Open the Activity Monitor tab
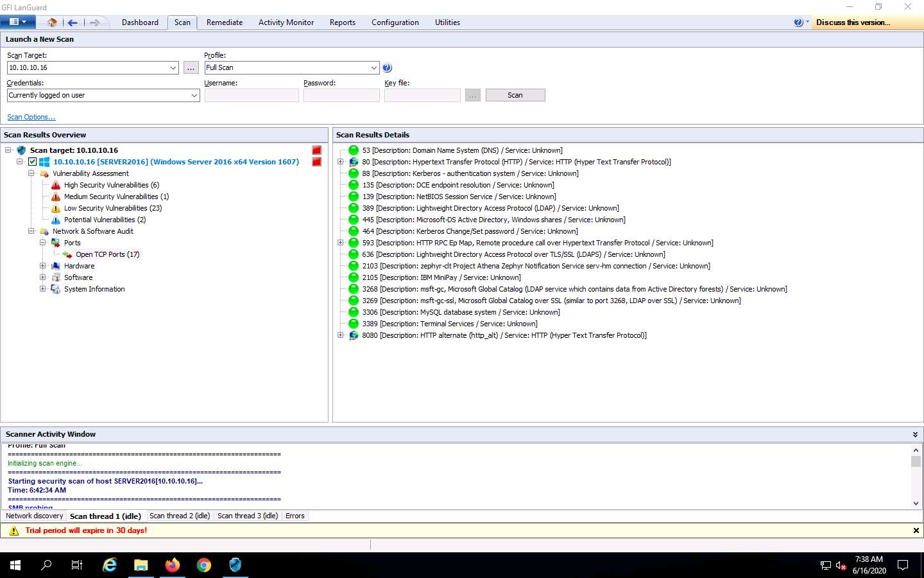924x578 pixels. pos(286,22)
